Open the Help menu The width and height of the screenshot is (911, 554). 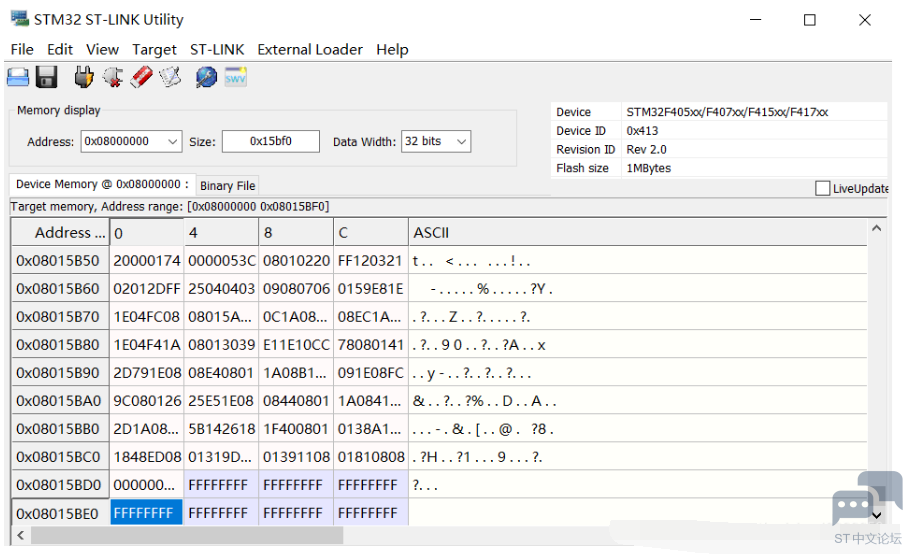coord(392,50)
